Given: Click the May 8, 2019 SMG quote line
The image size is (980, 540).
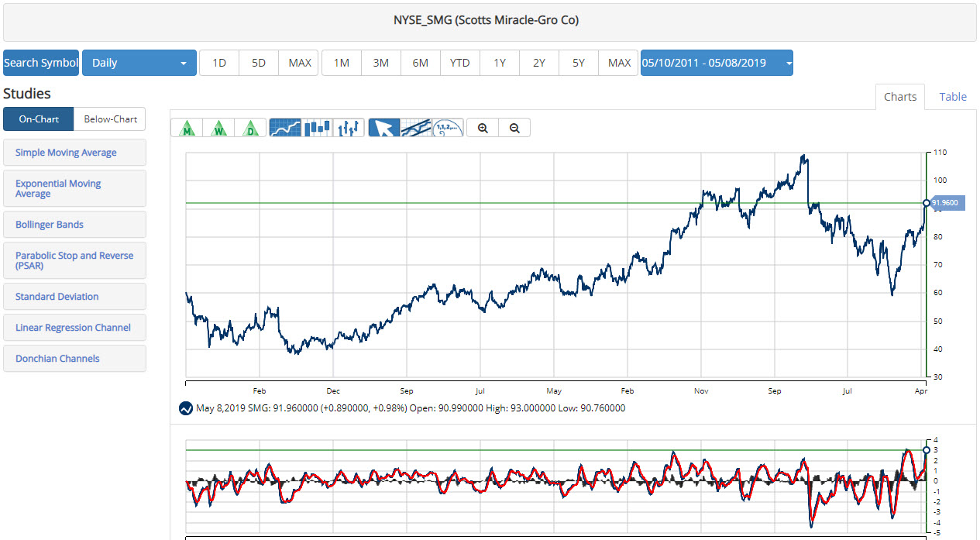Looking at the screenshot, I should [x=411, y=408].
